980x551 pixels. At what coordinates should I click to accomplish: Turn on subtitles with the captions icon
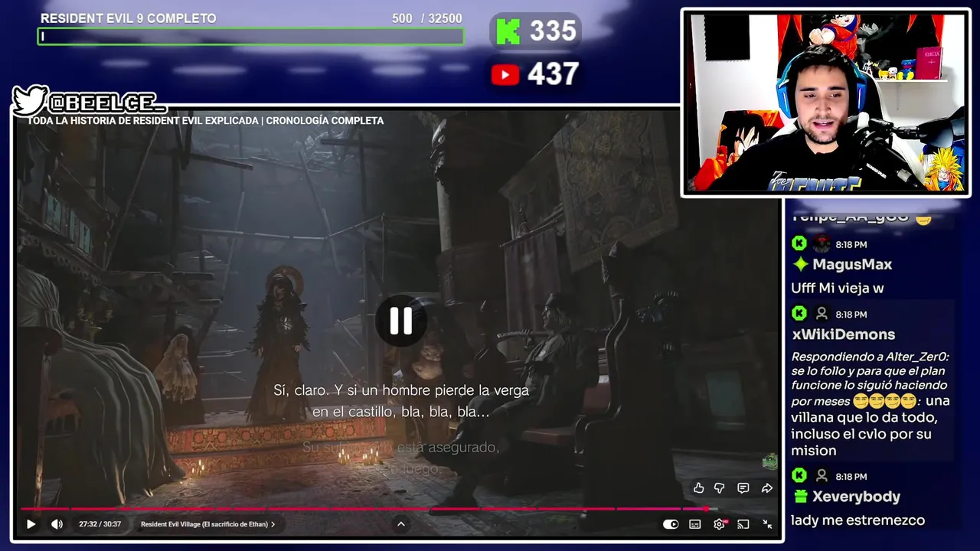[694, 524]
